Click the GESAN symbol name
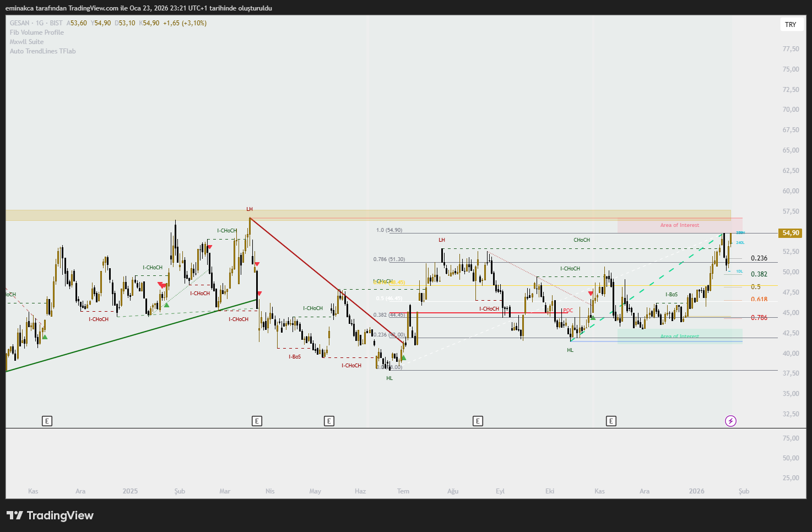 (20, 23)
